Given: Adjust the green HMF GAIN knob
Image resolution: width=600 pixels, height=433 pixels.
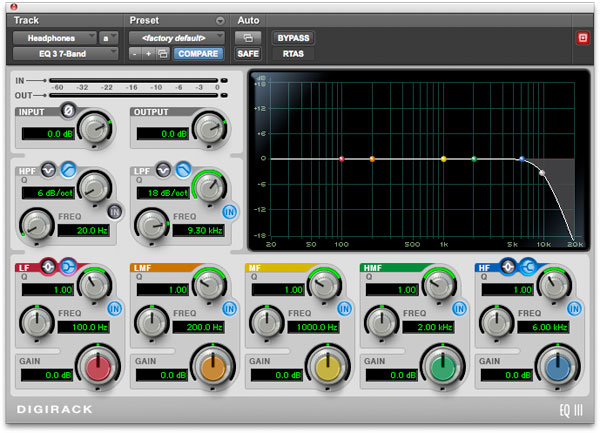Looking at the screenshot, I should (443, 367).
